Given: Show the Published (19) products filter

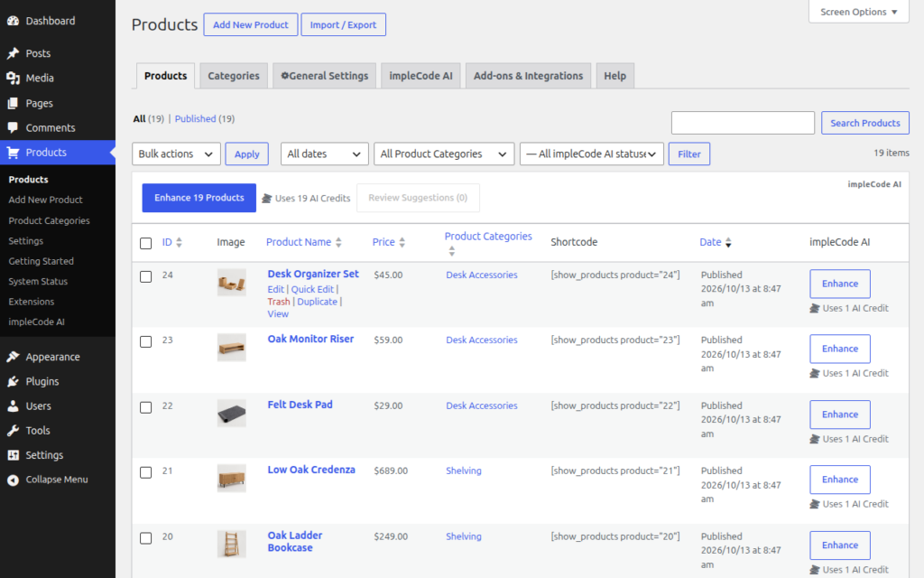Looking at the screenshot, I should click(205, 118).
